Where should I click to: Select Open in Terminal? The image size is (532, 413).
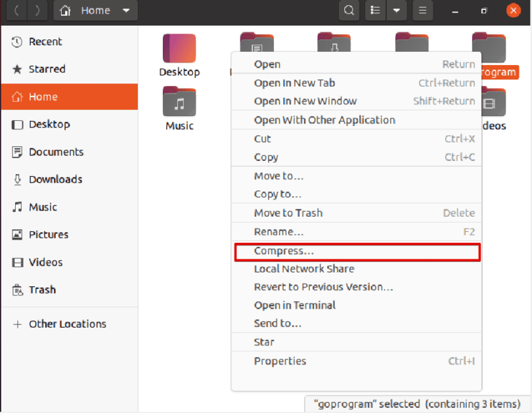[x=295, y=305]
